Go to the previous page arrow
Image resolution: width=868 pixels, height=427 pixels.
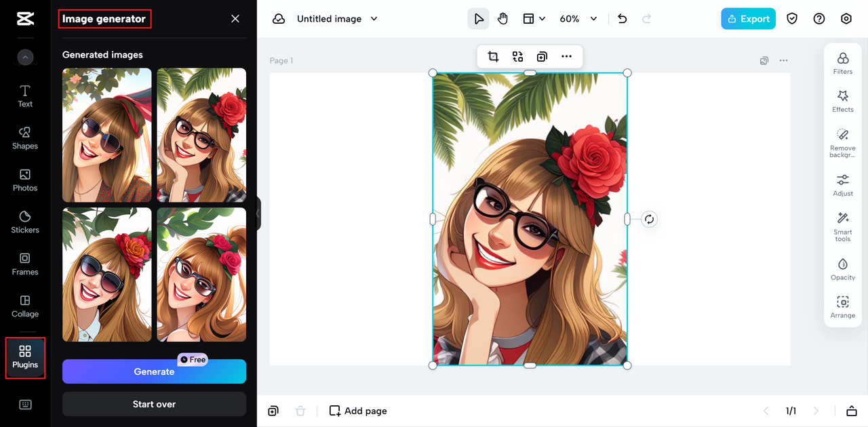point(766,411)
